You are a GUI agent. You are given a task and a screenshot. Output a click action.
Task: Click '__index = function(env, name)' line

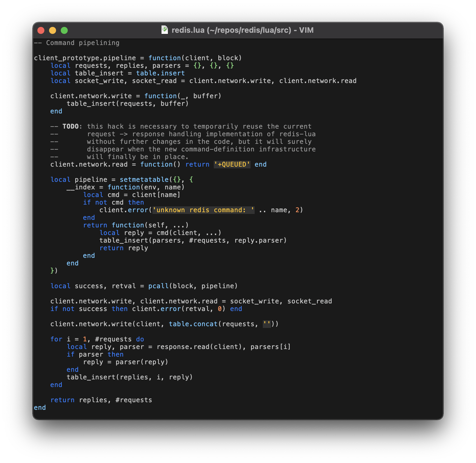(x=126, y=187)
